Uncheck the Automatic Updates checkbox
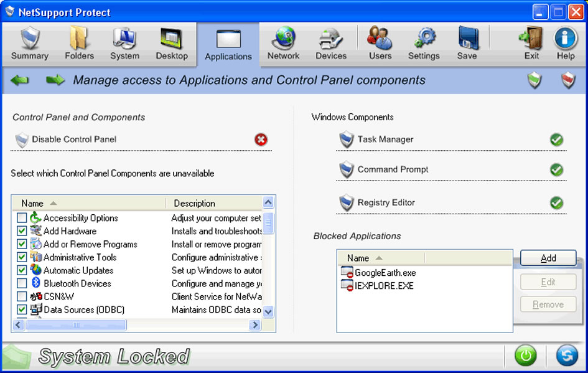 [x=22, y=270]
